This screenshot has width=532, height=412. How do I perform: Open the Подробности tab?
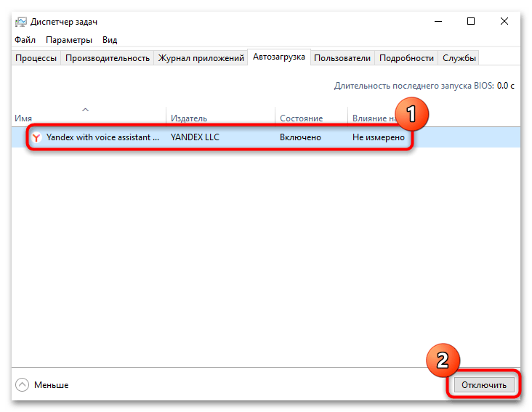(x=406, y=58)
